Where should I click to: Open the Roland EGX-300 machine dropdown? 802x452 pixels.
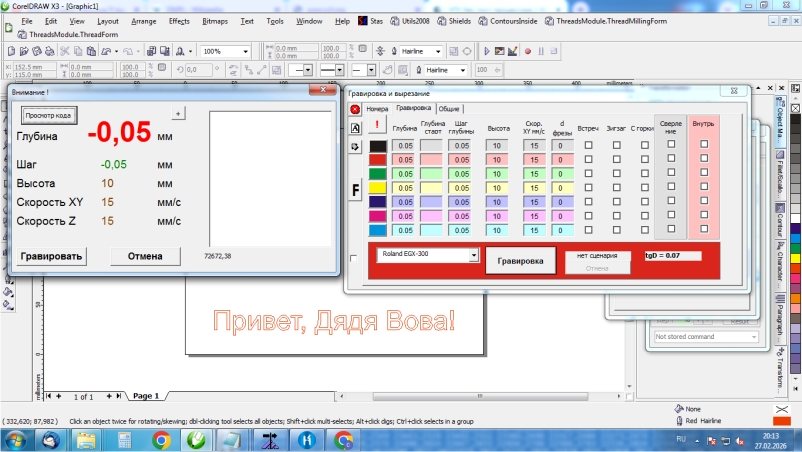click(x=474, y=255)
